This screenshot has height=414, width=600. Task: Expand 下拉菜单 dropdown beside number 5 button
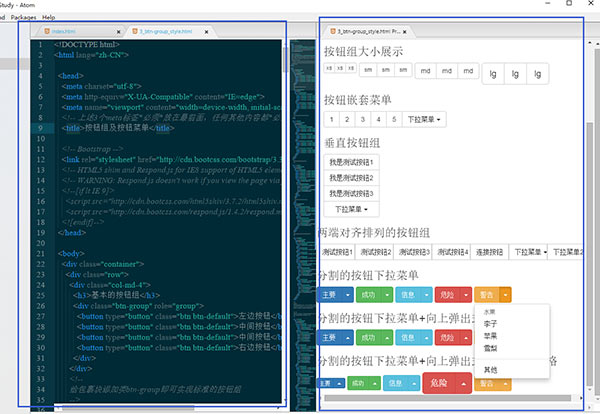tap(425, 119)
